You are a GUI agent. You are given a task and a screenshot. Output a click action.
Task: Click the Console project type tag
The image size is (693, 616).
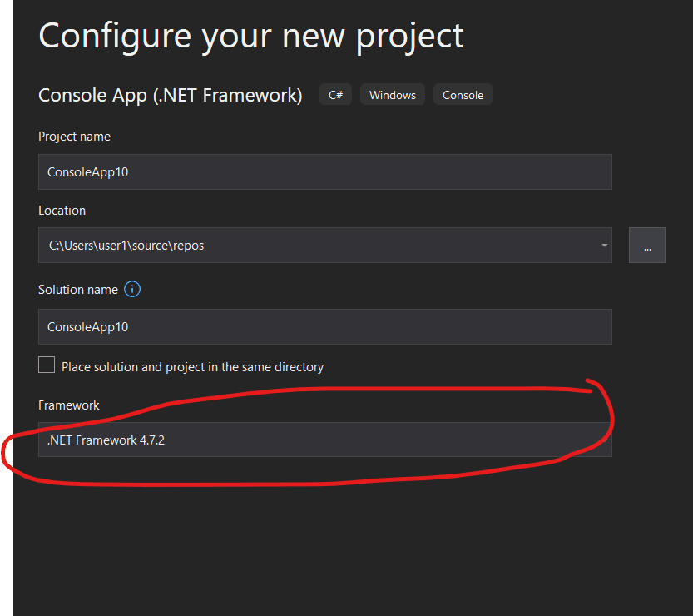[x=463, y=95]
